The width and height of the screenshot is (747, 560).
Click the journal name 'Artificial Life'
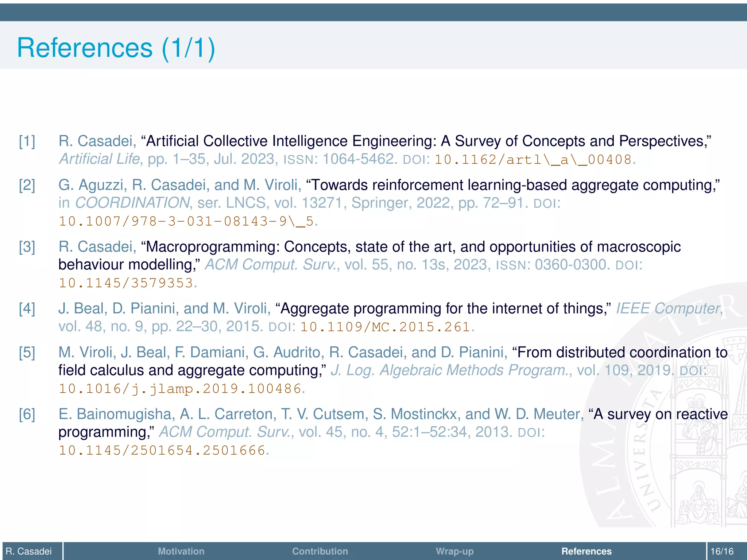click(99, 159)
